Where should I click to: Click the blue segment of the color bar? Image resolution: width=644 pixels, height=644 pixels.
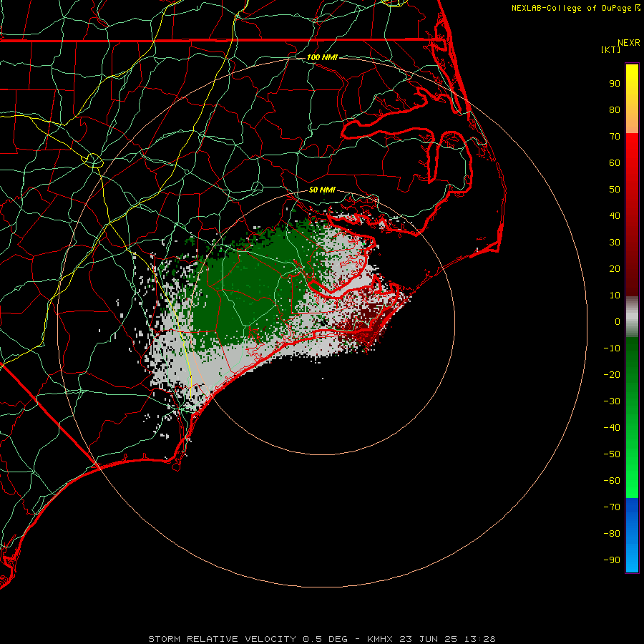tap(632, 535)
